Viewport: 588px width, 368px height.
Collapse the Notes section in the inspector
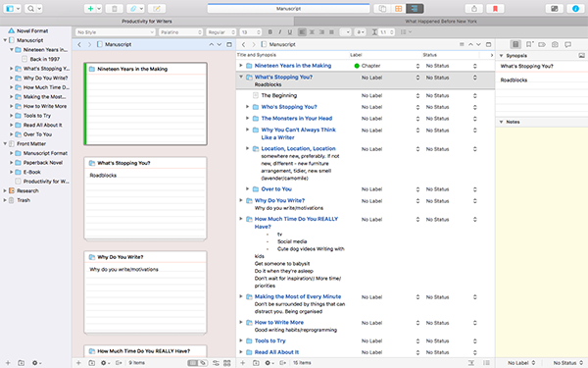click(501, 122)
